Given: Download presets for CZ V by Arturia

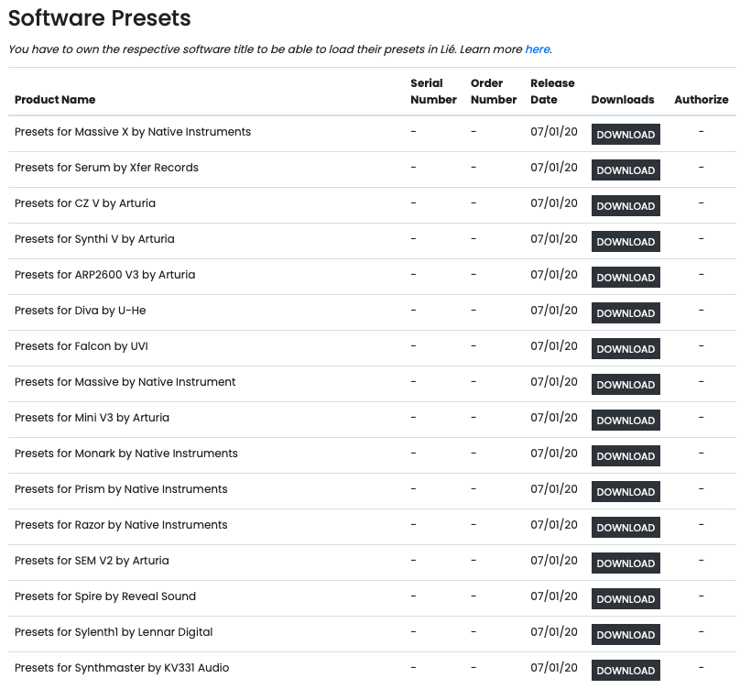Looking at the screenshot, I should tap(626, 205).
